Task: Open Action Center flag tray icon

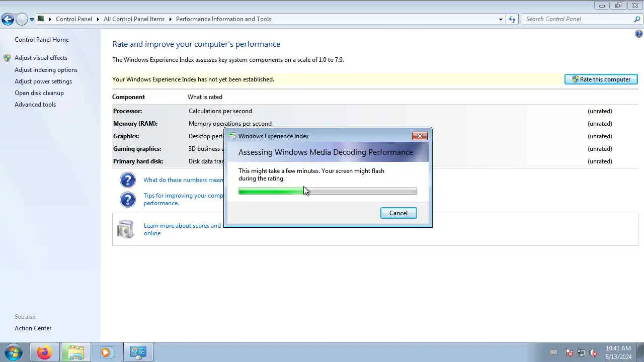Action: pyautogui.click(x=569, y=353)
